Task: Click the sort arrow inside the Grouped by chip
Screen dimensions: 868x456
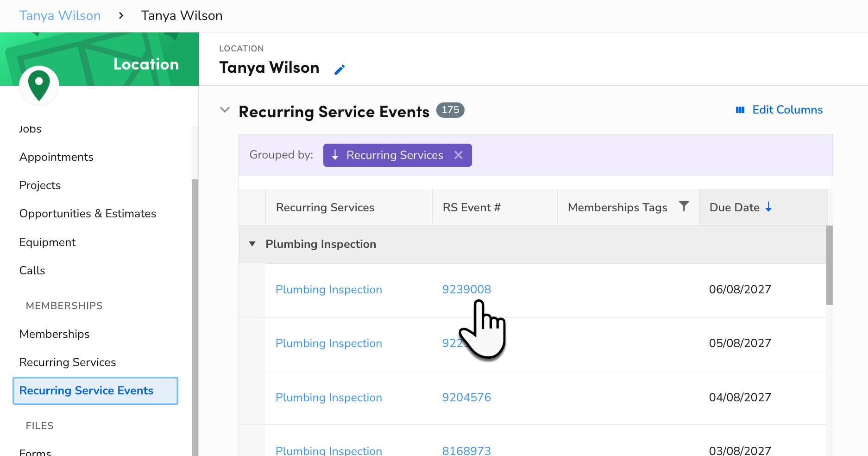Action: [335, 155]
